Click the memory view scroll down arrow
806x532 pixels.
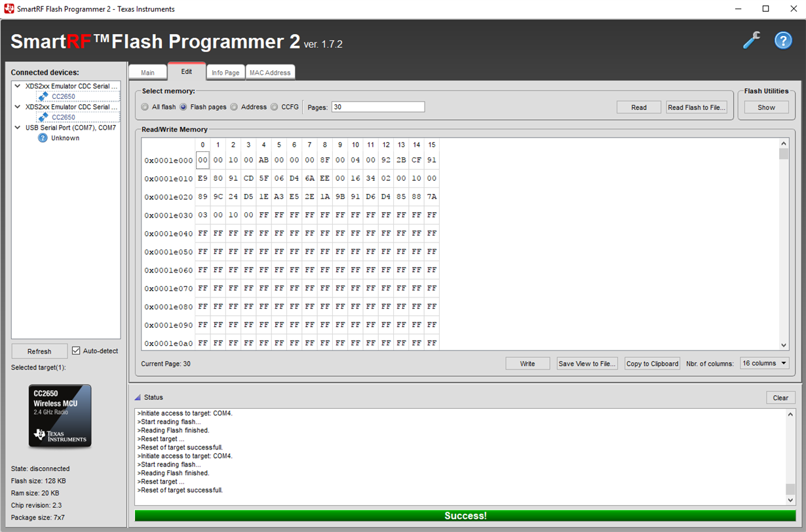coord(784,345)
